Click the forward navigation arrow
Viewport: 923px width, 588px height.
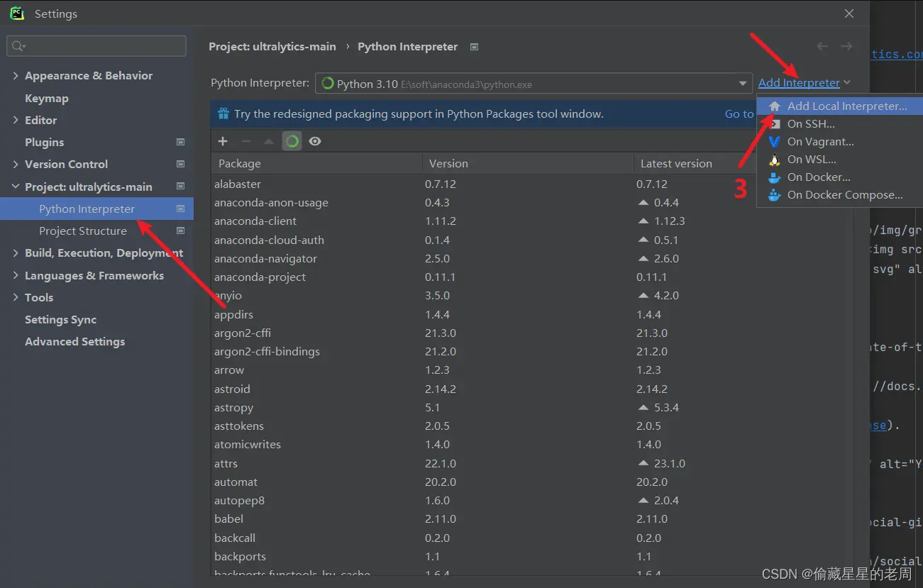(x=846, y=46)
